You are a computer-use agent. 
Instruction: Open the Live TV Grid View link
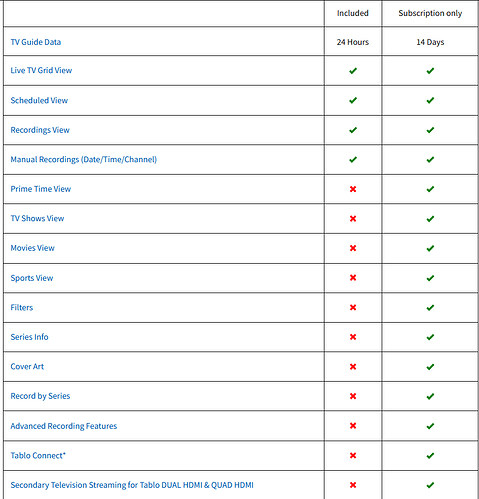click(x=41, y=70)
